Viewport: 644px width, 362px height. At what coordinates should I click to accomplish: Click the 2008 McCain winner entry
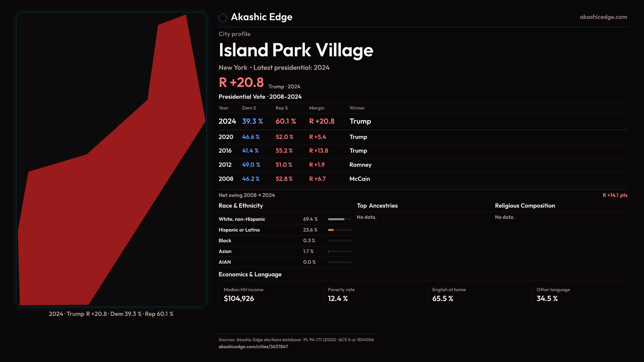[359, 179]
